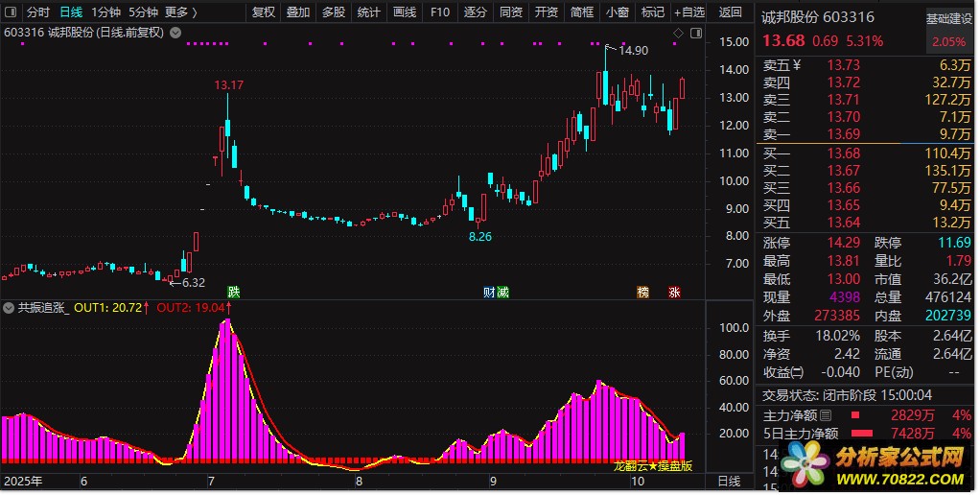Toggle 复权 price adjustment
980x495 pixels.
[x=263, y=12]
